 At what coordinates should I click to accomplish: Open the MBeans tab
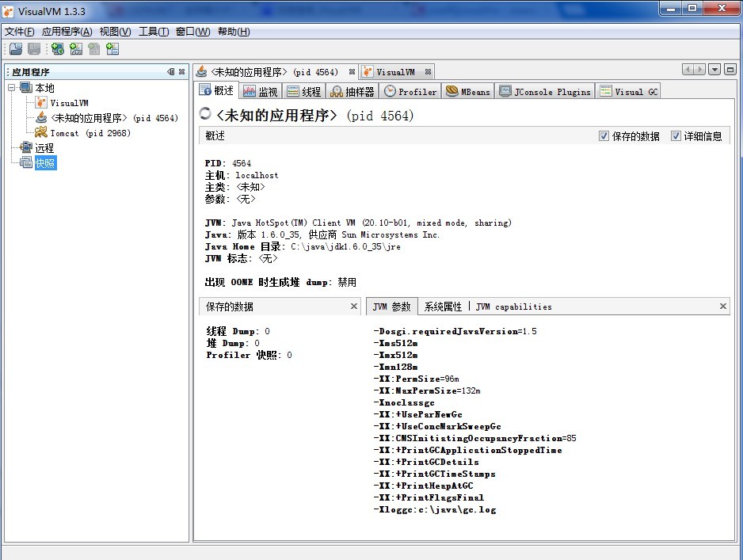coord(468,91)
